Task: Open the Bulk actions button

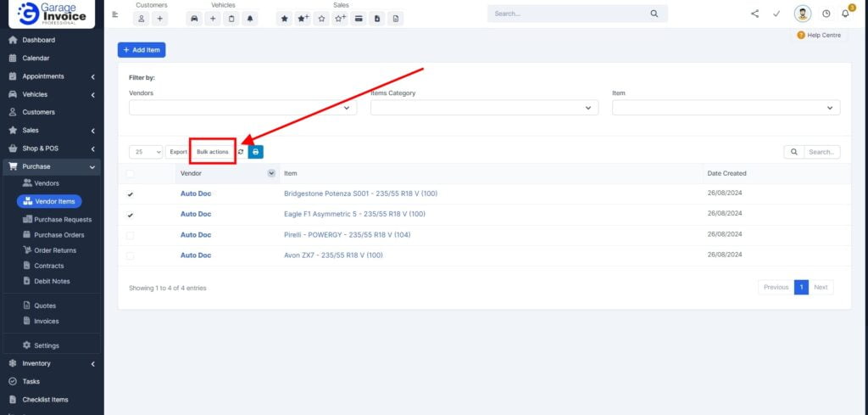Action: [x=213, y=152]
